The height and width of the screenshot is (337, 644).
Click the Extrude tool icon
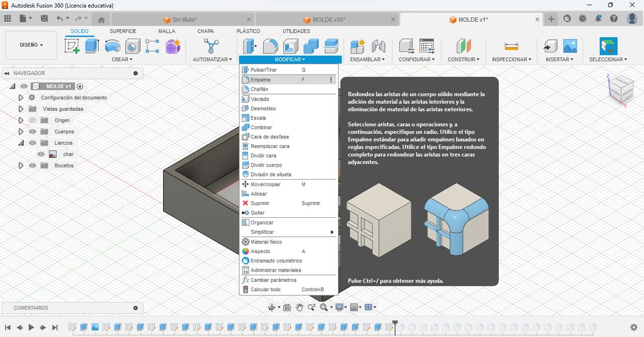click(x=92, y=46)
